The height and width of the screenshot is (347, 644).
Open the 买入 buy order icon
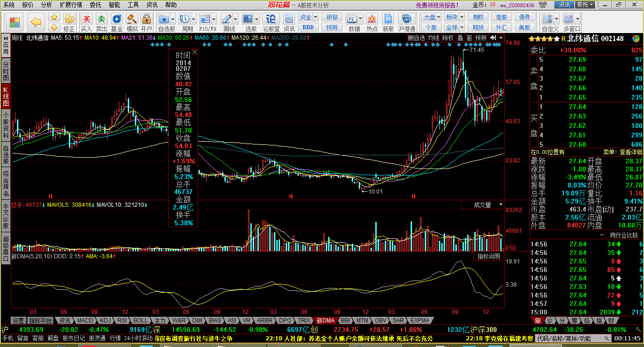86,19
